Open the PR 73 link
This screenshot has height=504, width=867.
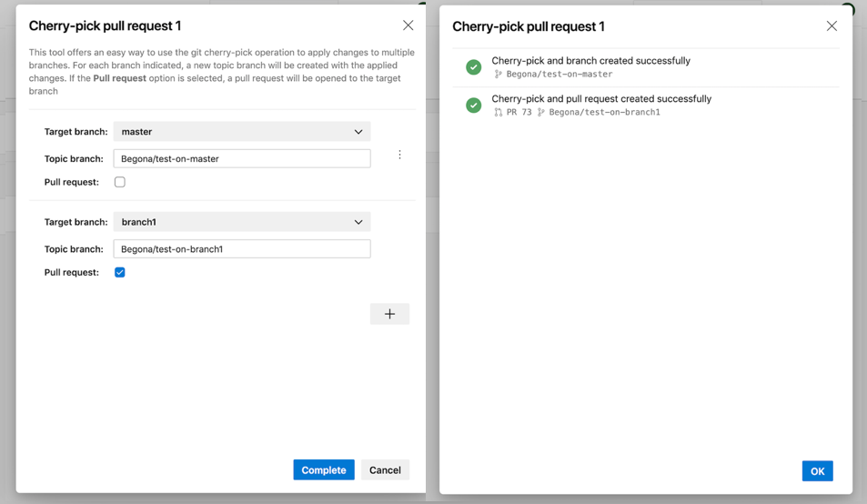[519, 112]
